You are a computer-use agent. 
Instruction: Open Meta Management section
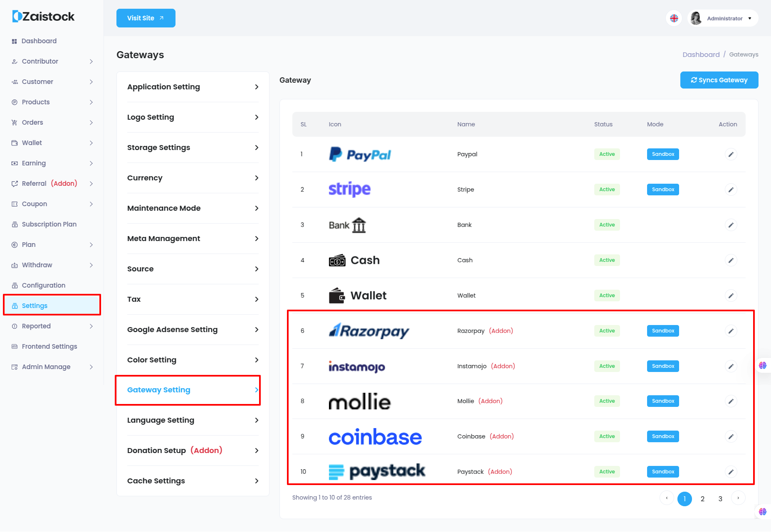coord(193,239)
